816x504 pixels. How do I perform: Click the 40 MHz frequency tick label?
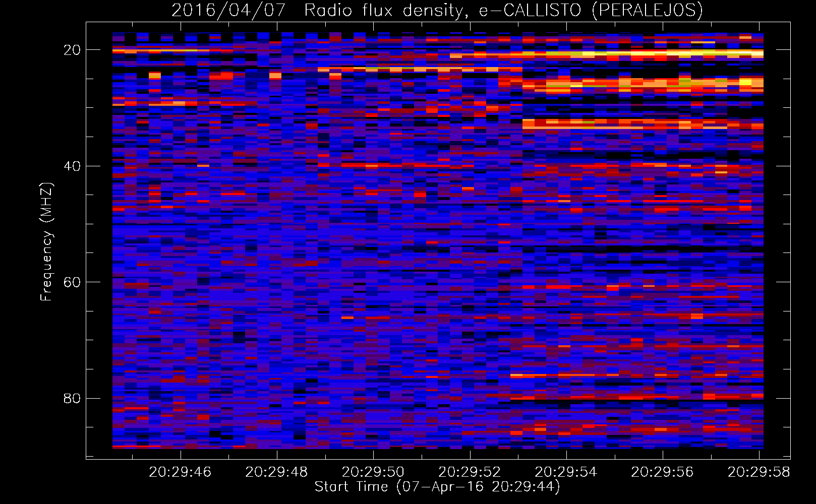(72, 166)
